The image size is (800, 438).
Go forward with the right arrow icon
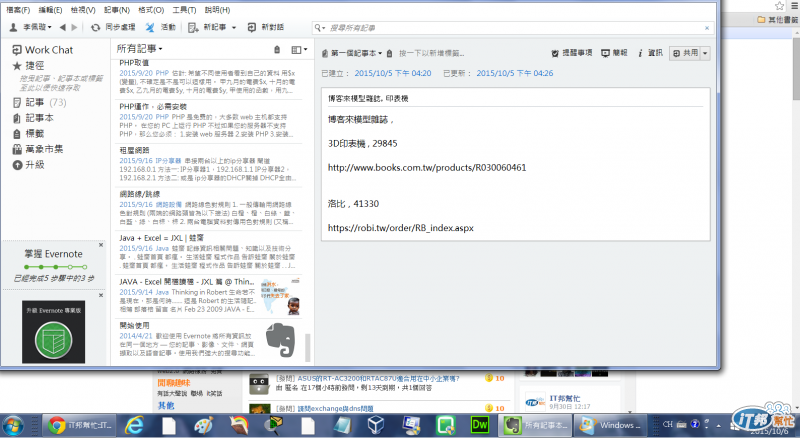[x=74, y=27]
